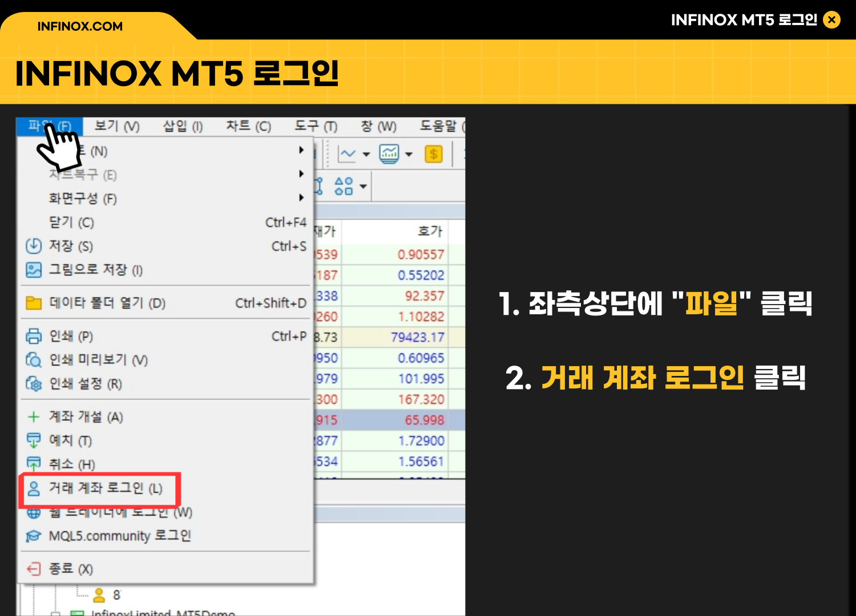Click the account user icon labeled 8
Screen dimensions: 856x616
point(99,595)
